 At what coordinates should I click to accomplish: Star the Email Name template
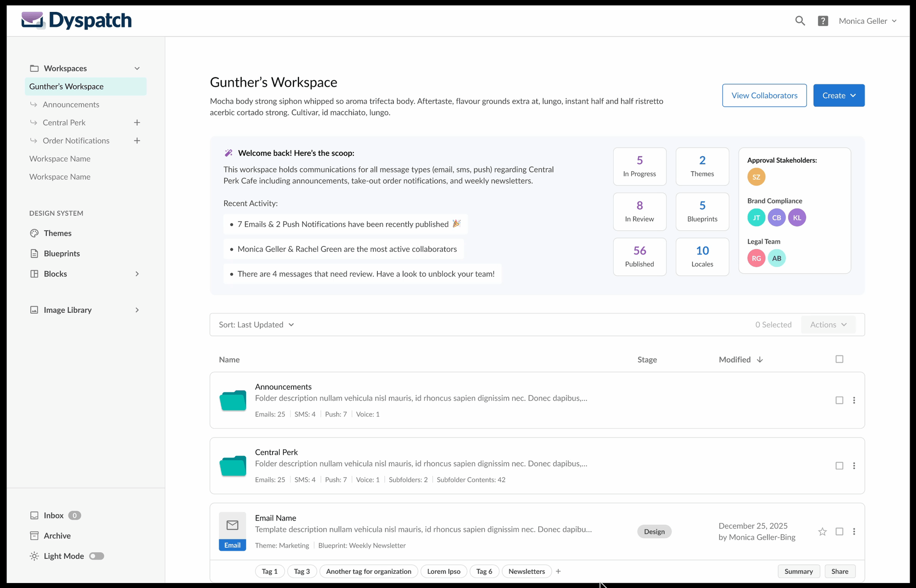click(822, 531)
